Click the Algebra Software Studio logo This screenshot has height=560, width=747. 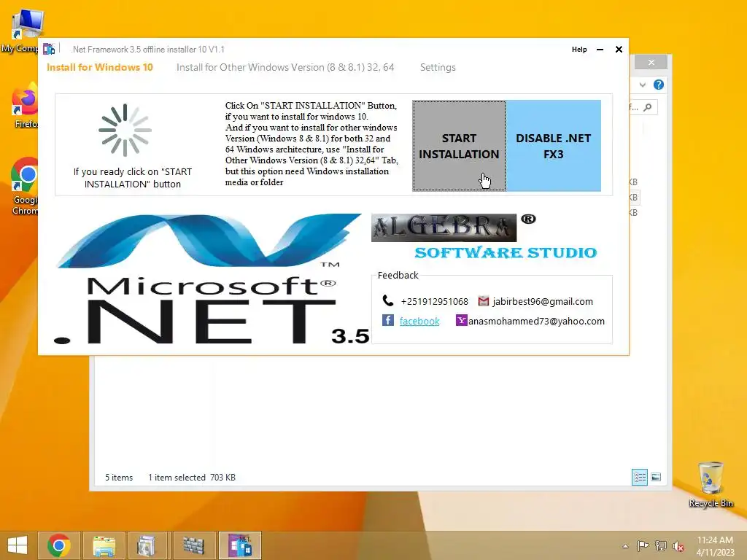(484, 237)
